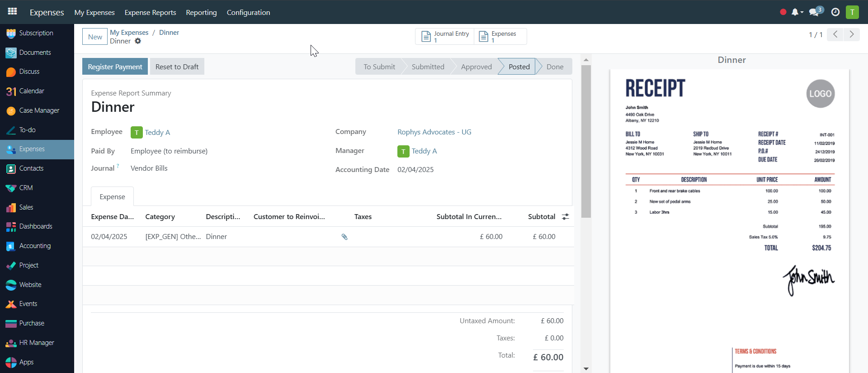The height and width of the screenshot is (373, 868).
Task: Click the Posted status stage
Action: pyautogui.click(x=519, y=67)
